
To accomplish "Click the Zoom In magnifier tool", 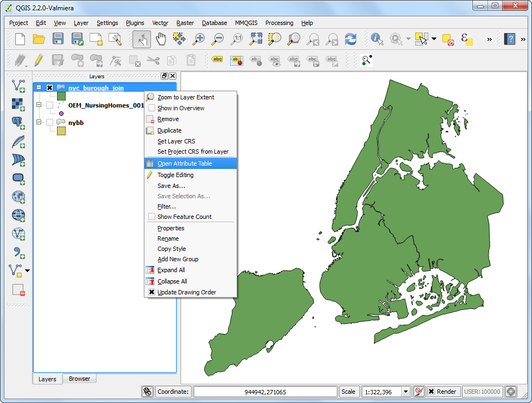I will pos(199,39).
